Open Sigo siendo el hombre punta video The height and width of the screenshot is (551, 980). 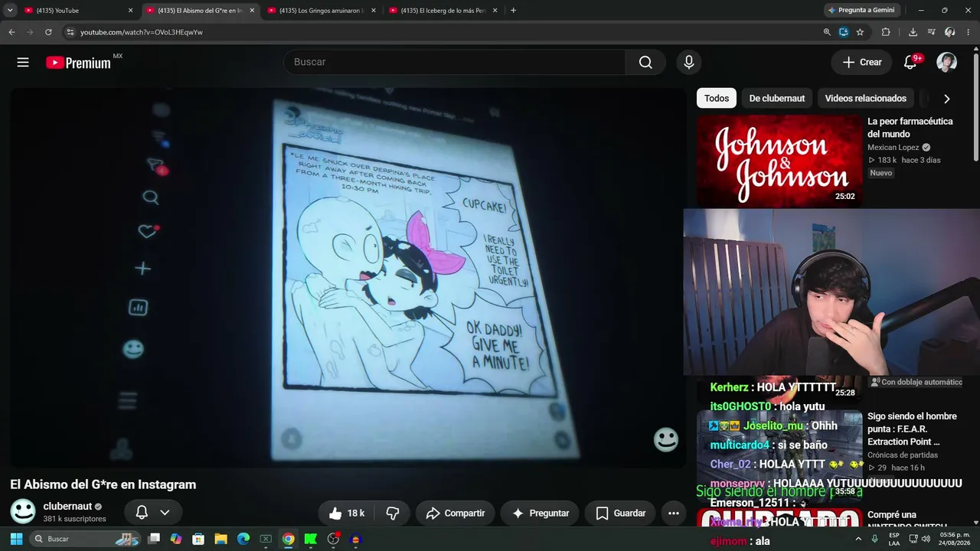pos(912,429)
